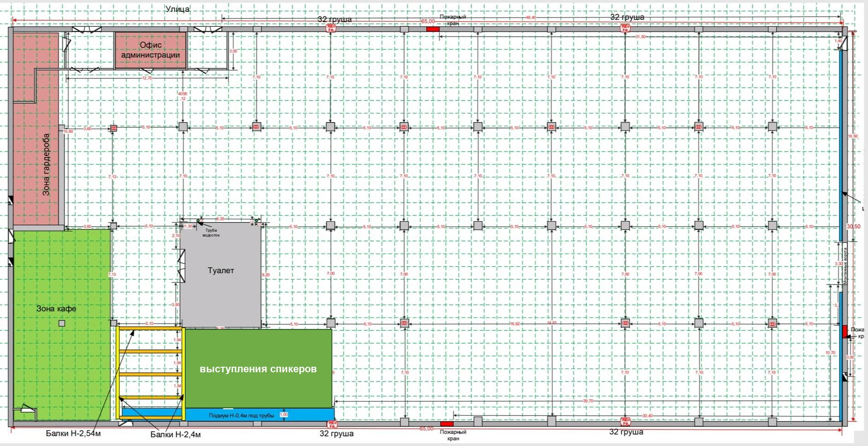Click the "14,61" dimension in the lower hall
This screenshot has height=446, width=868.
[x=551, y=323]
